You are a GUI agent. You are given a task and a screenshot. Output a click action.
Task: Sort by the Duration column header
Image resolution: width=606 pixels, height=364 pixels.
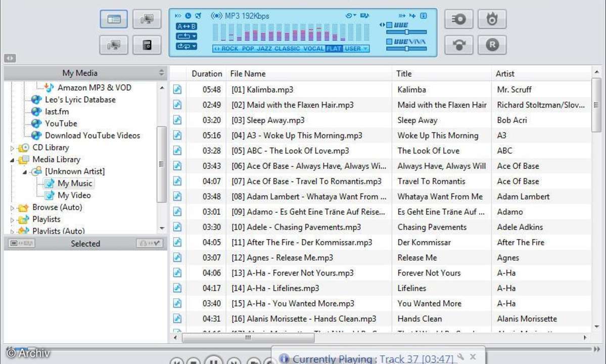pyautogui.click(x=206, y=73)
